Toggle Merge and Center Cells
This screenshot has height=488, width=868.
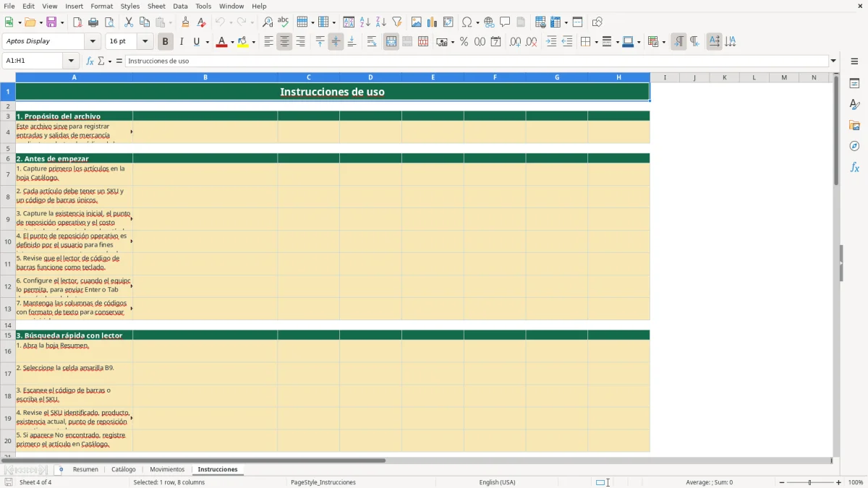coord(391,42)
